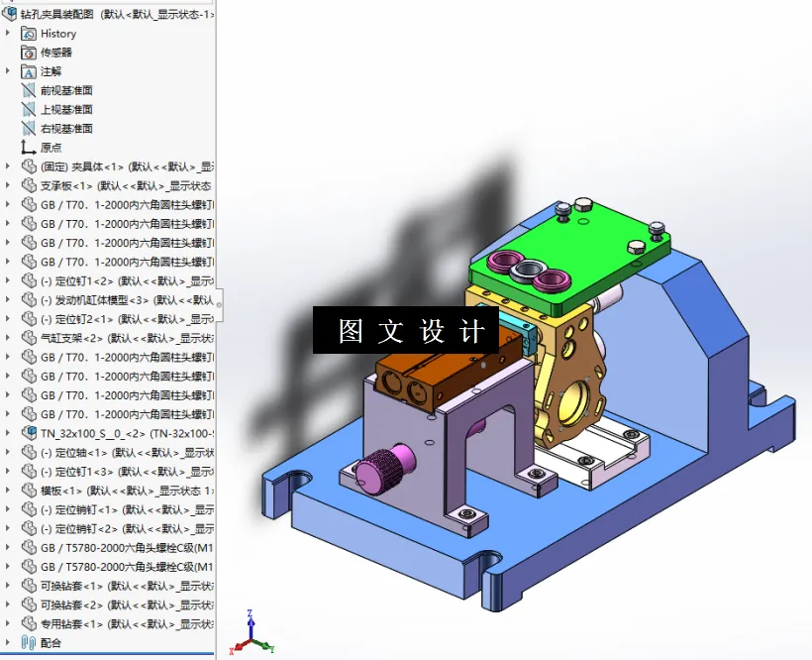The width and height of the screenshot is (812, 660).
Task: Click the 上视基准面 top plane icon
Action: click(28, 109)
